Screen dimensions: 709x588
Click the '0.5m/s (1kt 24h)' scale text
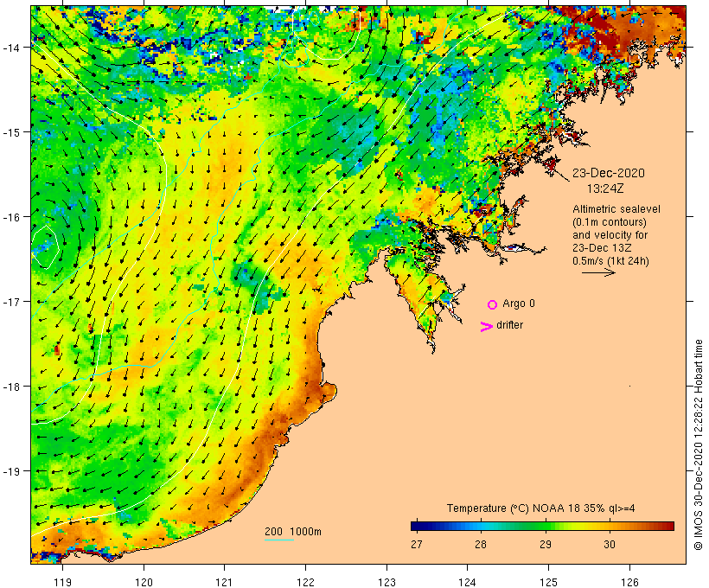pos(610,261)
